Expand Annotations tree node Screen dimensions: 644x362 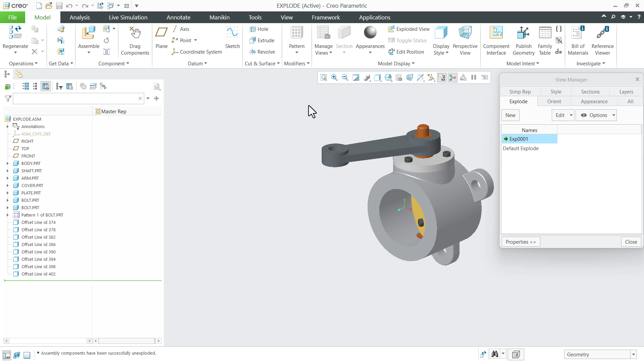coord(7,127)
